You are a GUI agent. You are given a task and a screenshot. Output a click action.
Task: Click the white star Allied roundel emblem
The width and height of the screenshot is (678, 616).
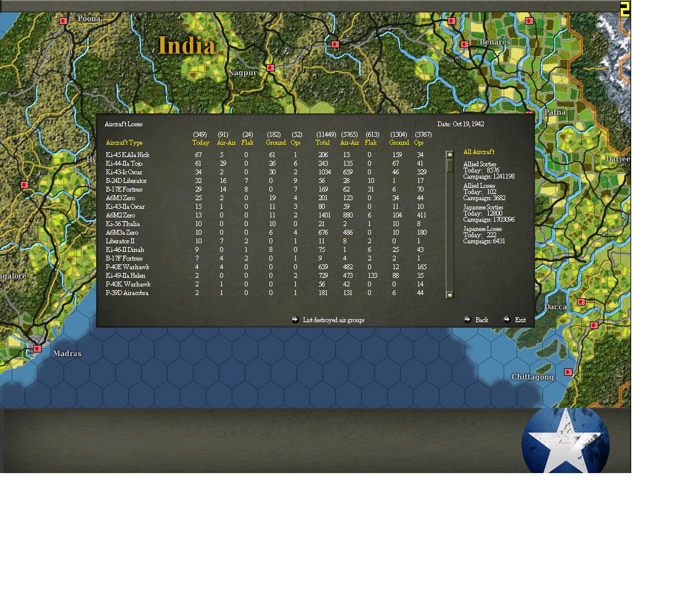tap(566, 441)
